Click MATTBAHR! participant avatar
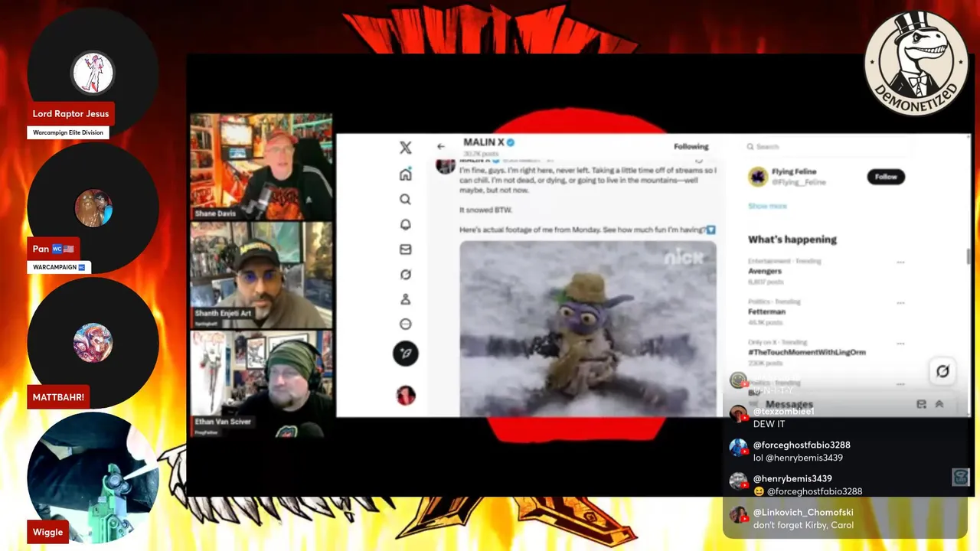The width and height of the screenshot is (980, 551). (93, 343)
